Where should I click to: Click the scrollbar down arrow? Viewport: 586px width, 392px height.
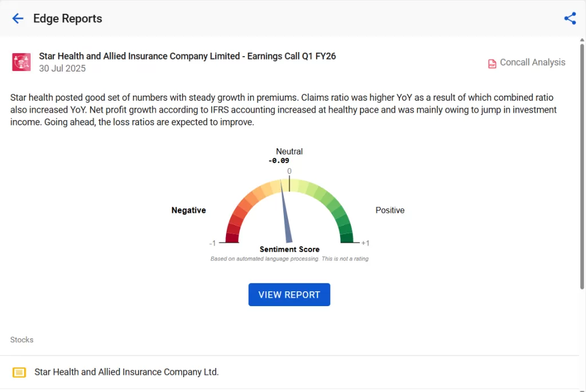point(582,388)
